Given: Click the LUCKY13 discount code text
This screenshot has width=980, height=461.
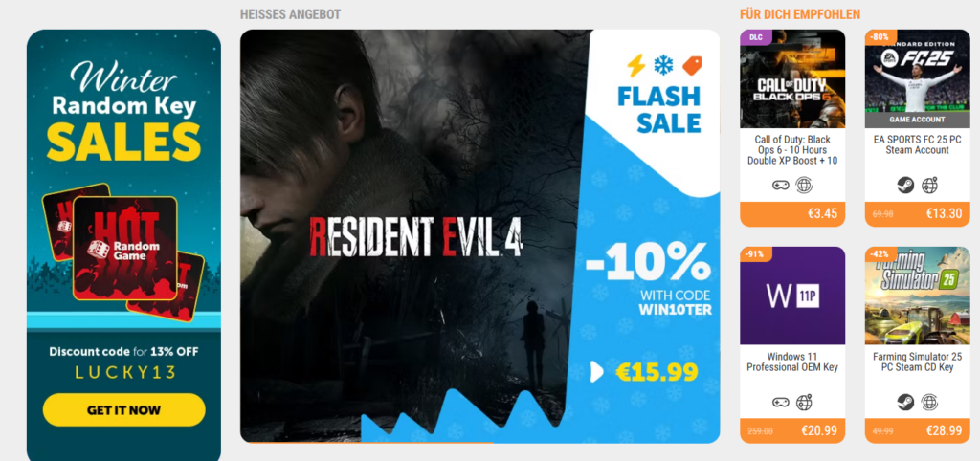Looking at the screenshot, I should pyautogui.click(x=123, y=374).
